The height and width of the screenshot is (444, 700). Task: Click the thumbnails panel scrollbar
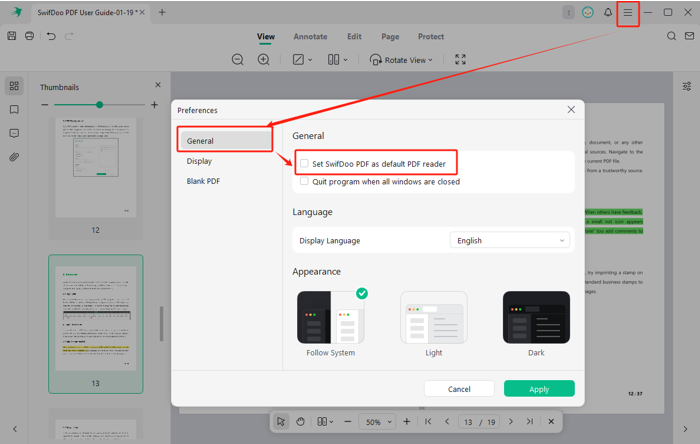pyautogui.click(x=161, y=324)
